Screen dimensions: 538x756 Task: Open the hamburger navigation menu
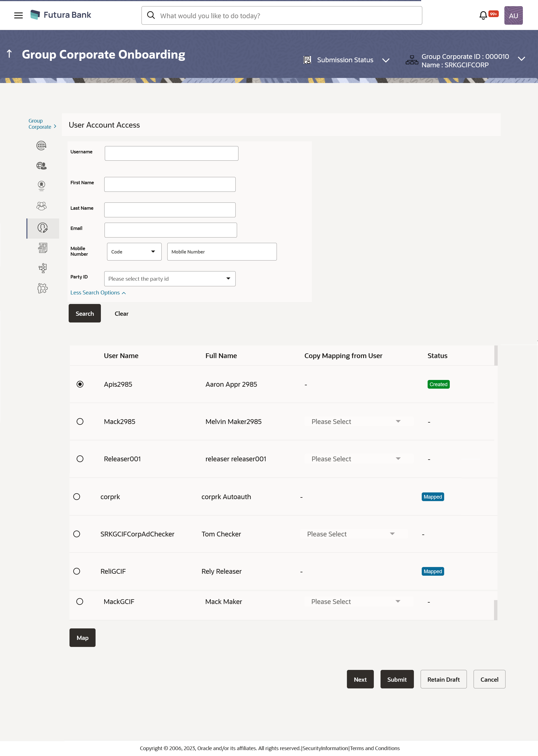point(18,15)
